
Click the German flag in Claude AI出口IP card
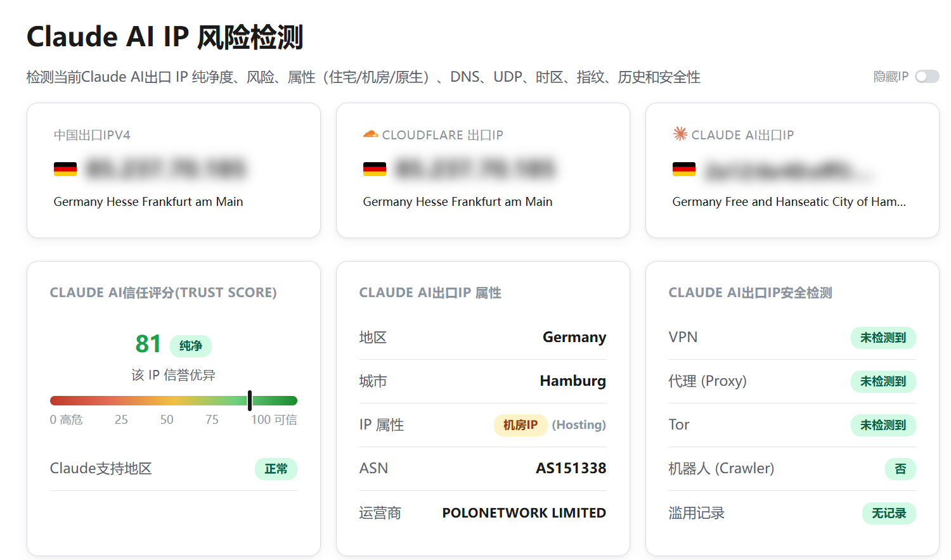[x=684, y=169]
